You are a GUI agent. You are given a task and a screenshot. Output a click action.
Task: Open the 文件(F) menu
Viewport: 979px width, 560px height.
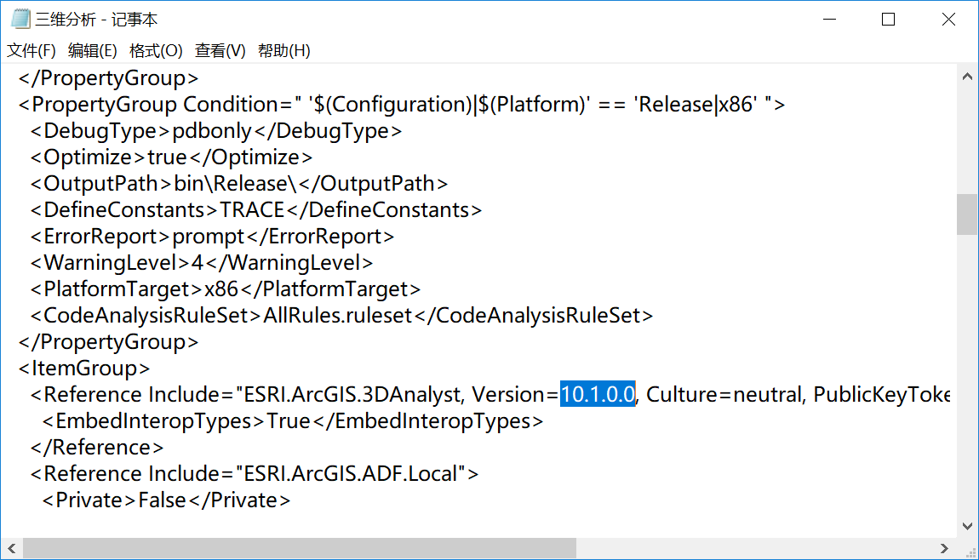(x=31, y=51)
